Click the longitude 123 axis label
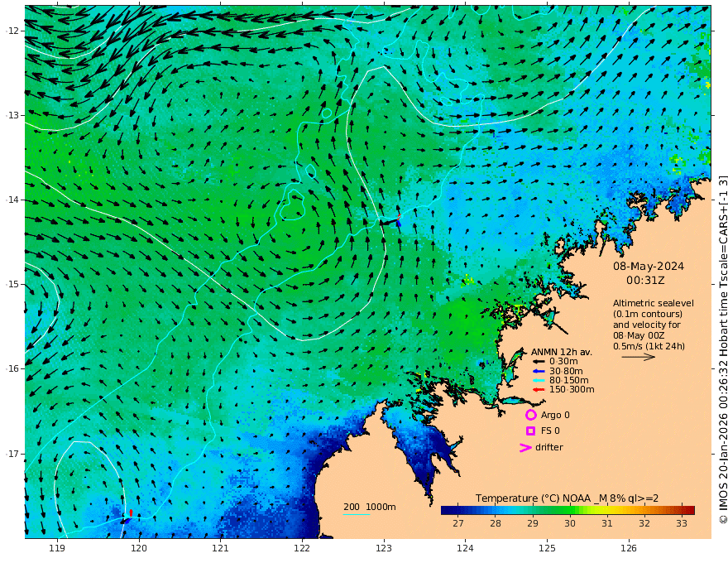Image resolution: width=728 pixels, height=563 pixels. point(384,549)
